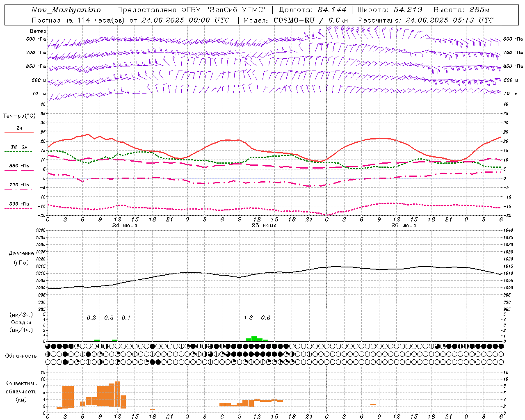Select the Широта: 54.219 value
The image size is (525, 420).
(x=390, y=10)
